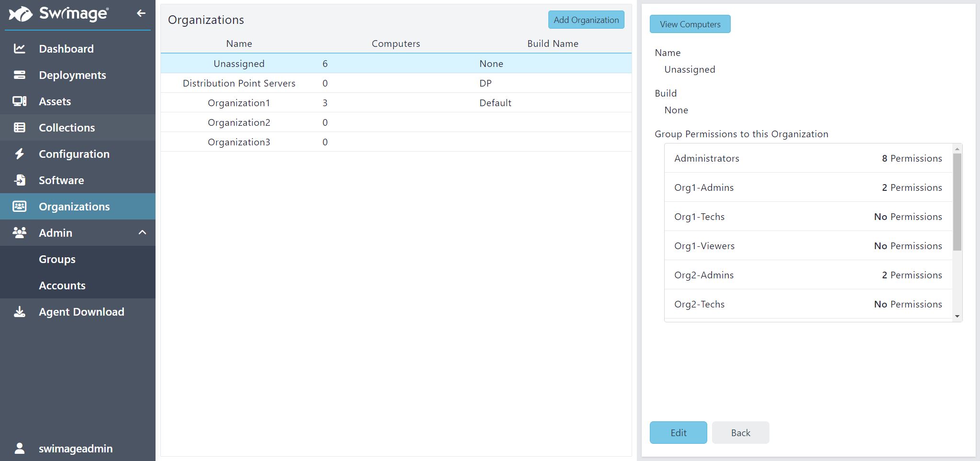Click the Organizations icon in sidebar
Viewport: 980px width, 461px height.
20,206
